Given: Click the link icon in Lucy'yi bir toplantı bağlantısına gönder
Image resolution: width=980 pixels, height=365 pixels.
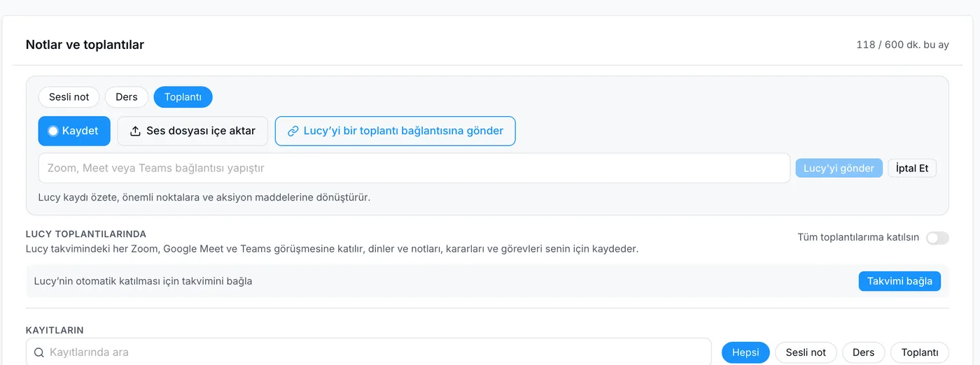Looking at the screenshot, I should pos(293,131).
